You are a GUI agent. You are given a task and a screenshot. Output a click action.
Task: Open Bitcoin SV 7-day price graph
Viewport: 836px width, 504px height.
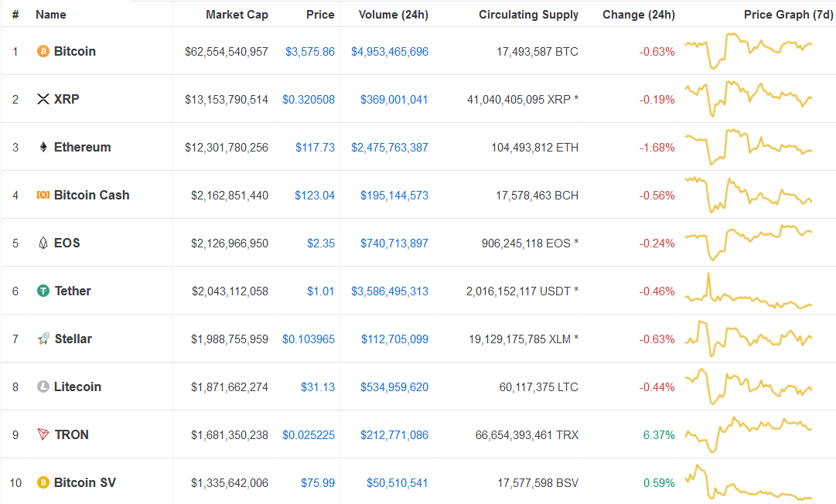(749, 482)
